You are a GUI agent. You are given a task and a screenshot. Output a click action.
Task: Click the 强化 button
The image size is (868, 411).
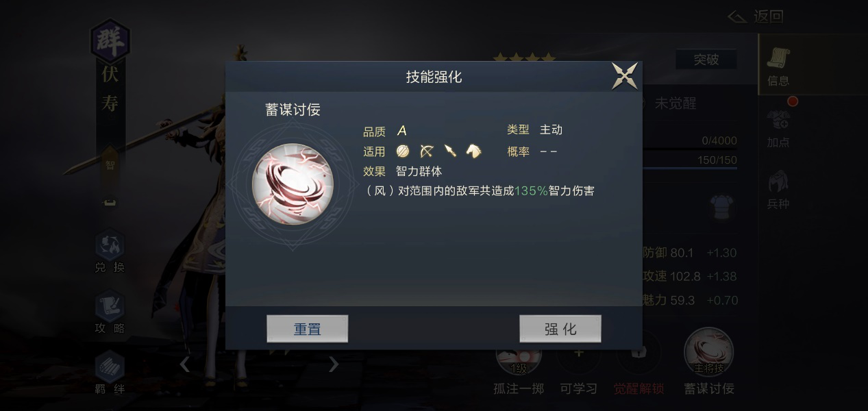tap(560, 329)
